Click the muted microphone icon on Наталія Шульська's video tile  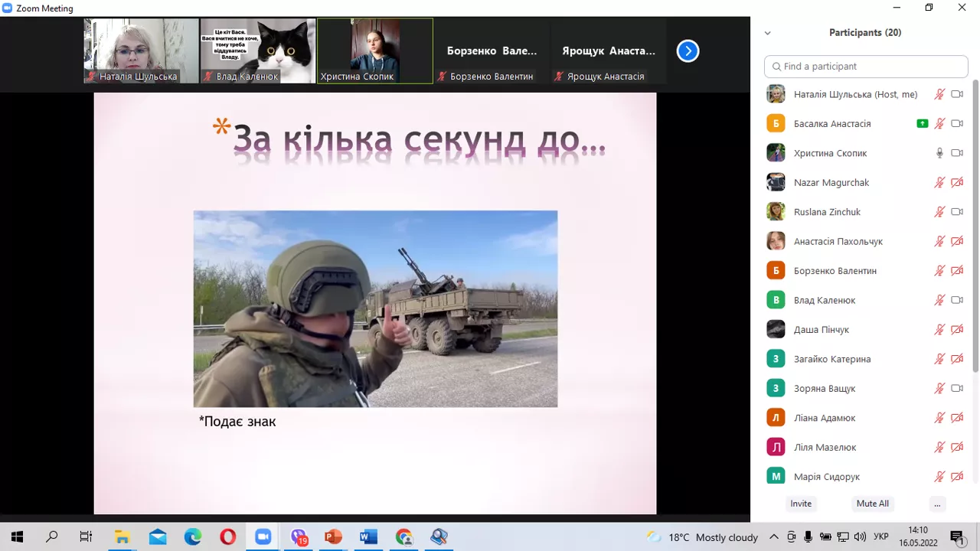pyautogui.click(x=90, y=77)
